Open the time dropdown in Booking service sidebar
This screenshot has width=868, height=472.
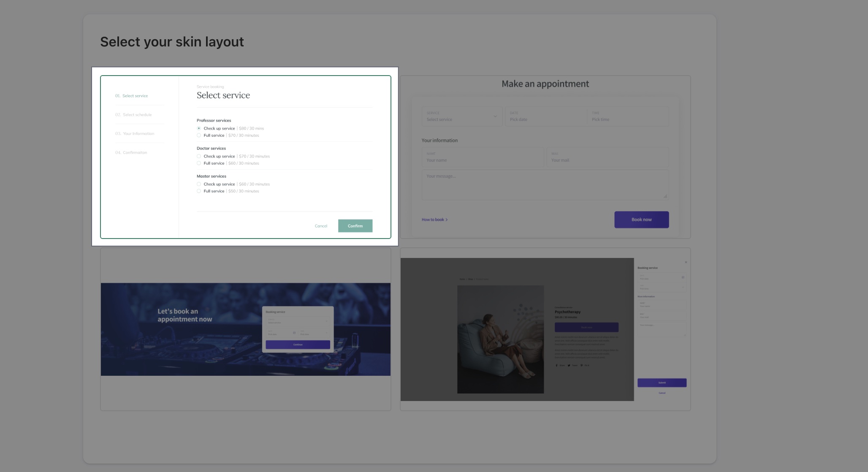pyautogui.click(x=662, y=287)
